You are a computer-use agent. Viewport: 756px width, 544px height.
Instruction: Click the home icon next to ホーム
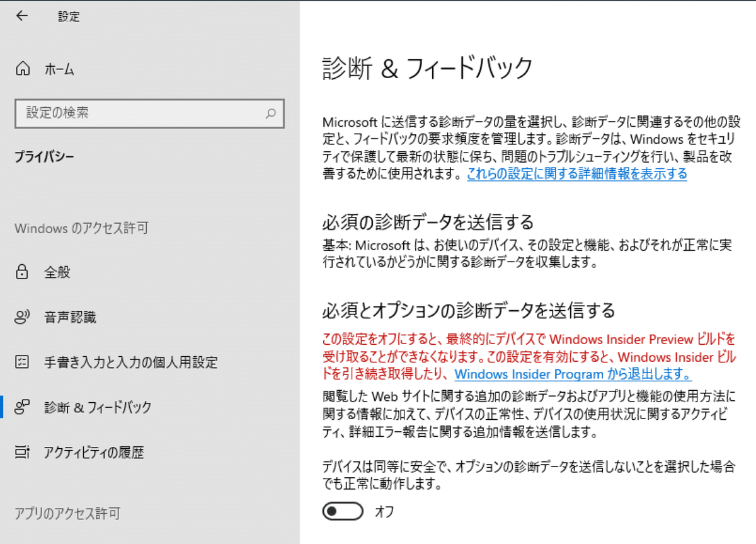click(x=24, y=69)
